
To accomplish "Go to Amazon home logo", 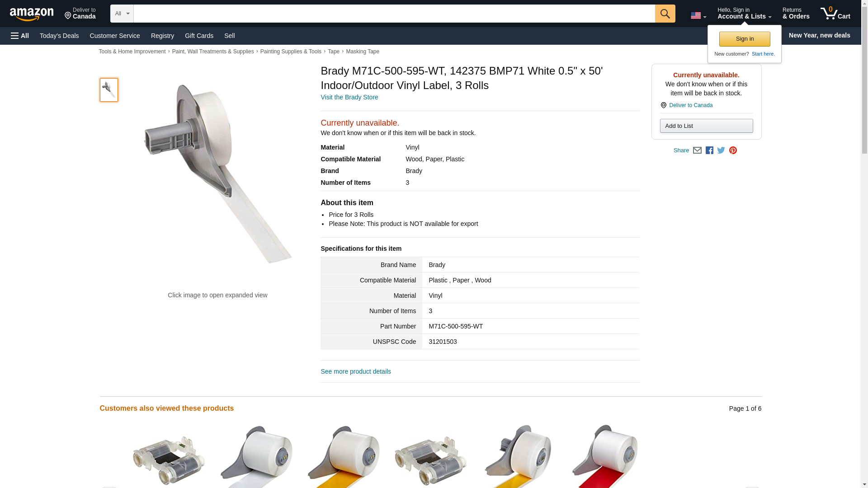I will (32, 14).
